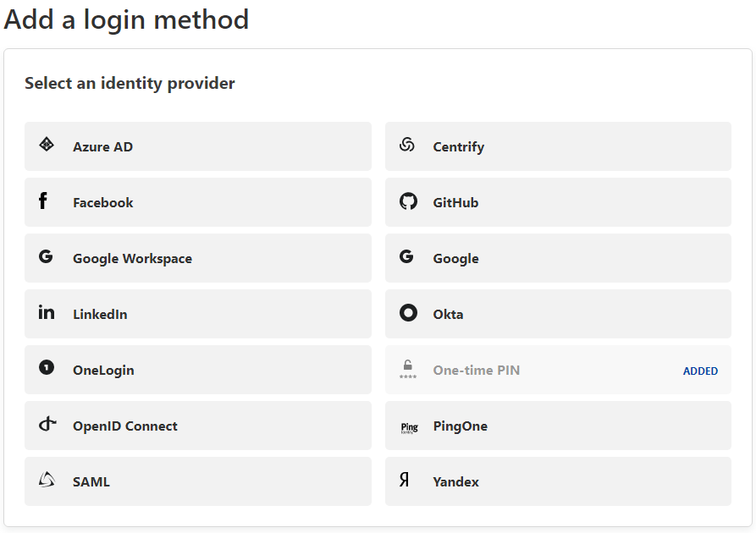Click the Facebook "f" logo icon
756x533 pixels.
point(43,200)
